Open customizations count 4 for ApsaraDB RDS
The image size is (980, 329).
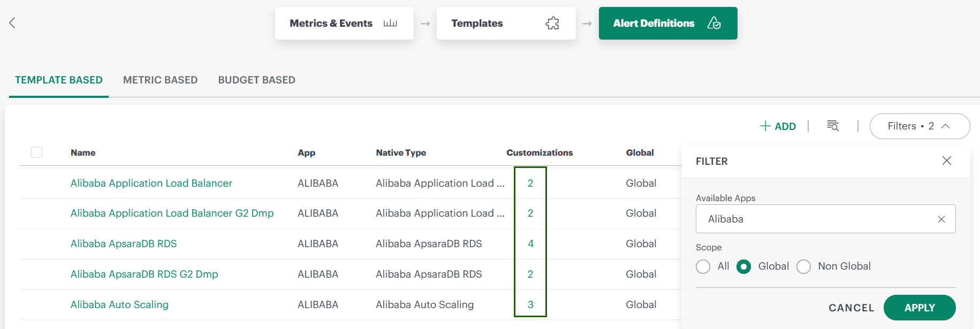point(530,243)
